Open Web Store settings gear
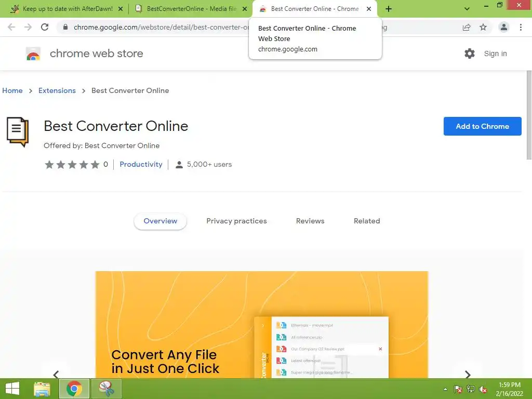This screenshot has height=399, width=532. [x=470, y=54]
